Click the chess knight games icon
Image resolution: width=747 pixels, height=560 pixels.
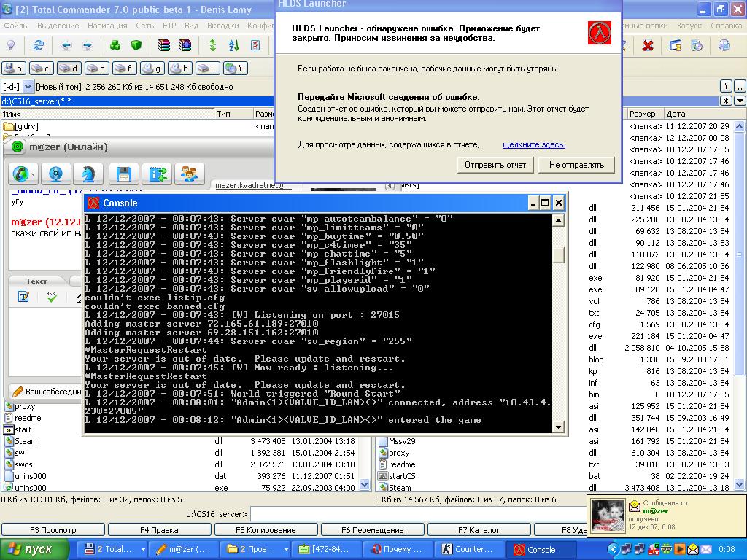click(88, 174)
